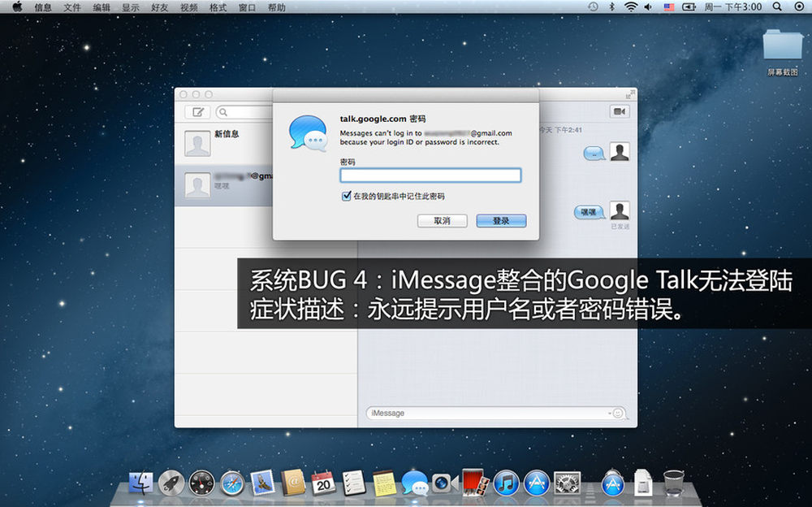Screen dimensions: 812x507
Task: Click Bluetooth icon in menu bar
Action: [x=611, y=6]
